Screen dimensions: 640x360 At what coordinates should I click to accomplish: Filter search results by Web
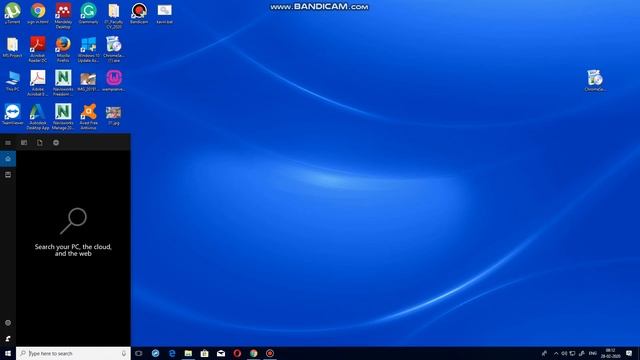tap(56, 142)
